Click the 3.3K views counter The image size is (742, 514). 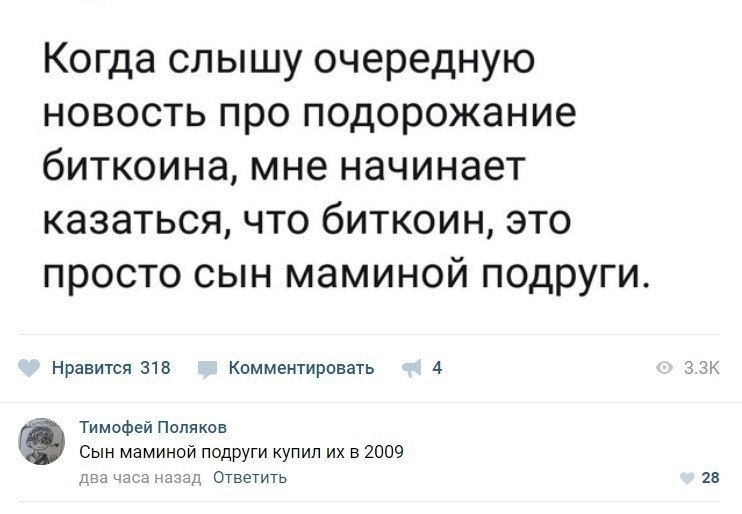[x=701, y=369]
